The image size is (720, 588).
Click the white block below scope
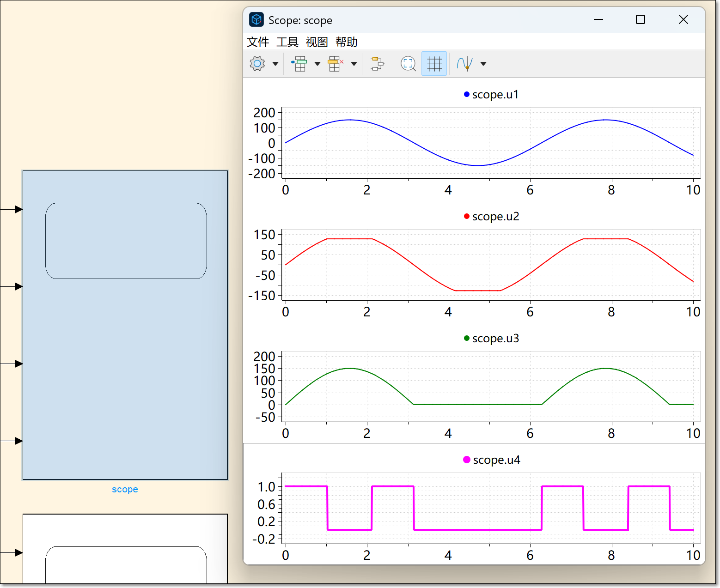(x=125, y=549)
